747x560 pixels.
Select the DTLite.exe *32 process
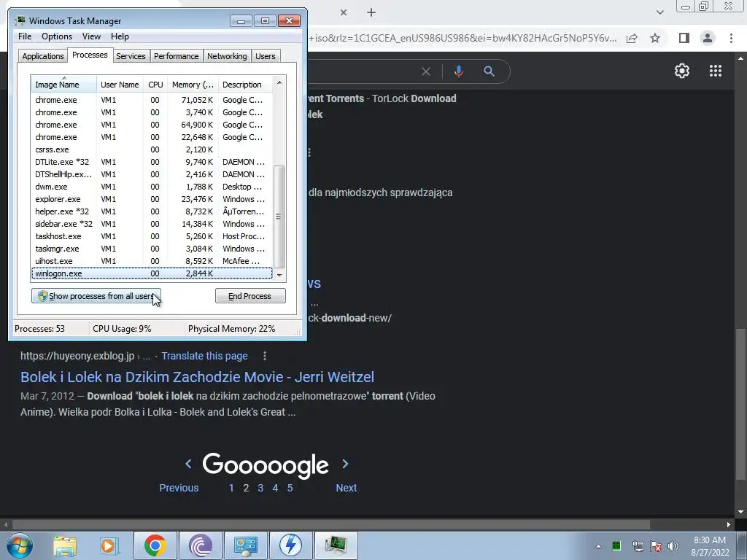tap(152, 162)
